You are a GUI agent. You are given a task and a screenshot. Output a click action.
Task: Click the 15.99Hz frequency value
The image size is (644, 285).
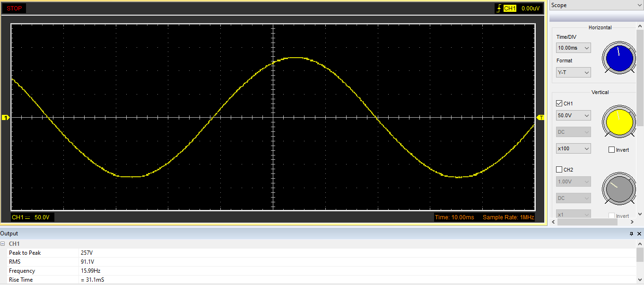tap(90, 271)
